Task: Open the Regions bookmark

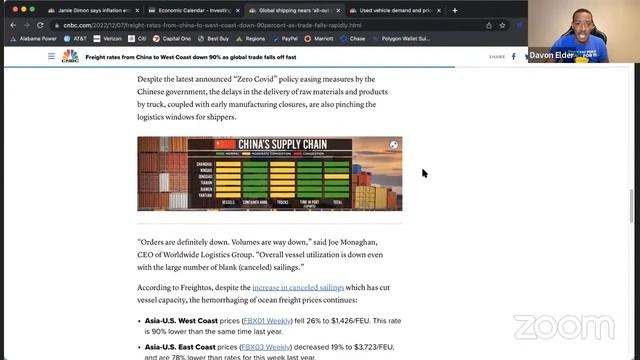Action: [x=251, y=39]
